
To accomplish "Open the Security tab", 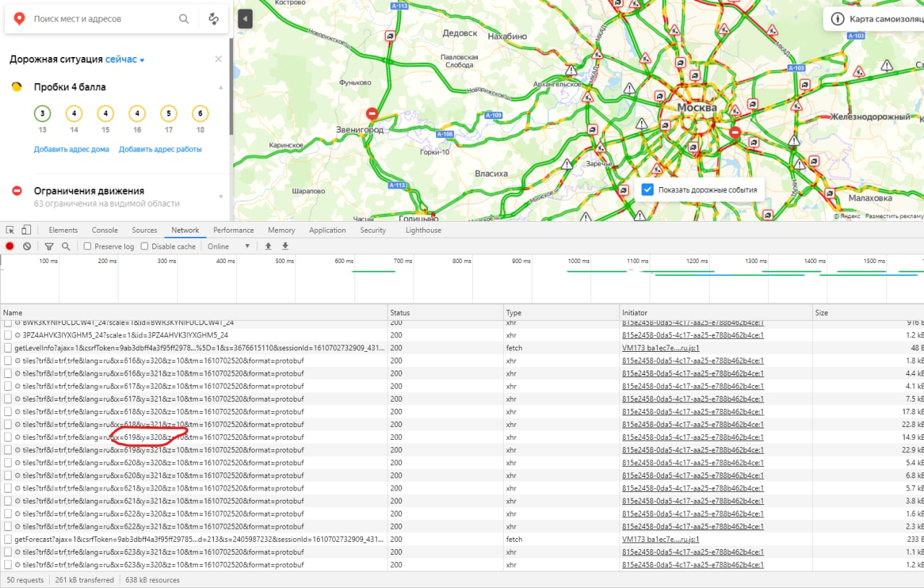I will 373,230.
